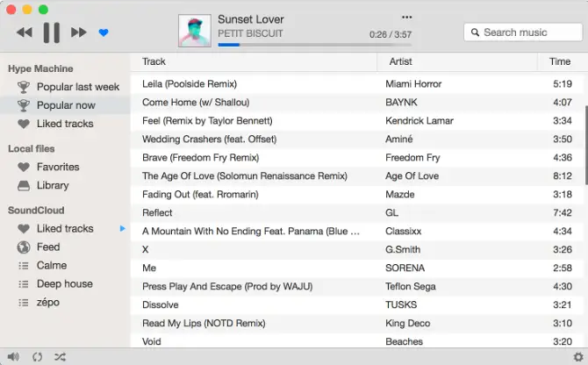Viewport: 588px width, 365px height.
Task: Like the playing song with the blue heart
Action: point(104,32)
